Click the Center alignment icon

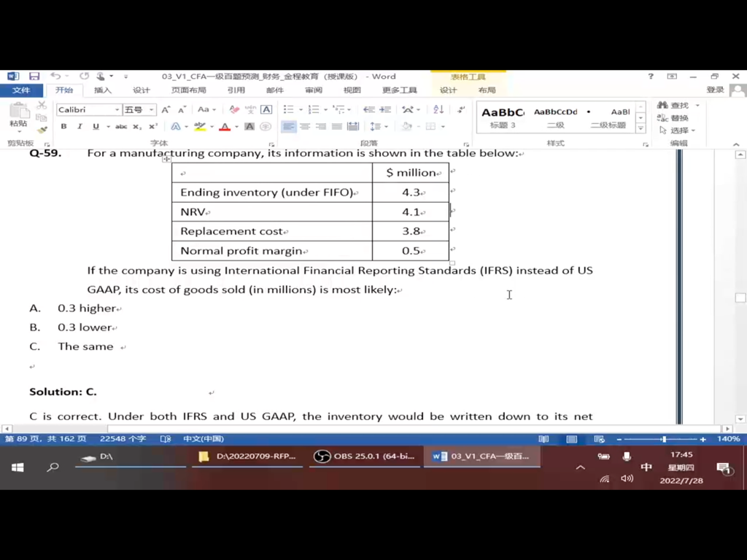point(305,127)
